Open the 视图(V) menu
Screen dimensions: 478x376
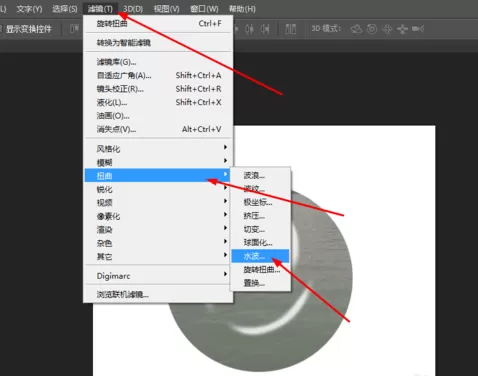click(x=166, y=9)
